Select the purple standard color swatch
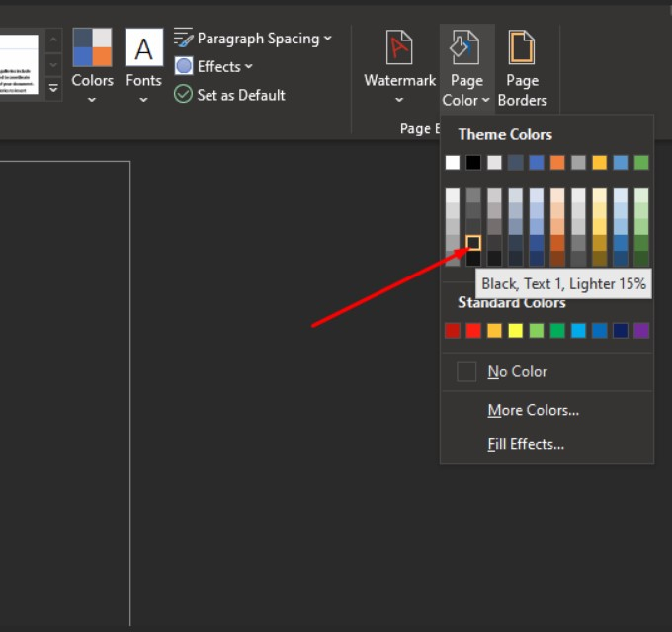The height and width of the screenshot is (632, 672). (641, 331)
